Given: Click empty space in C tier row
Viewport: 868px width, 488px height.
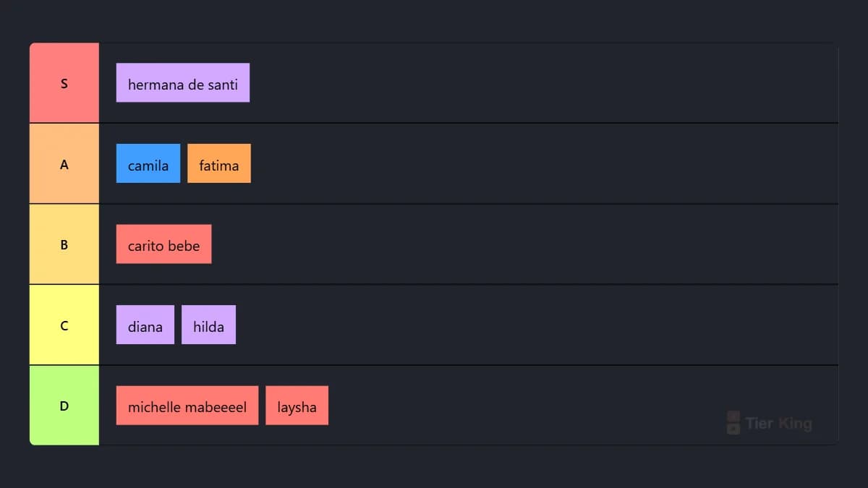Looking at the screenshot, I should (x=535, y=325).
